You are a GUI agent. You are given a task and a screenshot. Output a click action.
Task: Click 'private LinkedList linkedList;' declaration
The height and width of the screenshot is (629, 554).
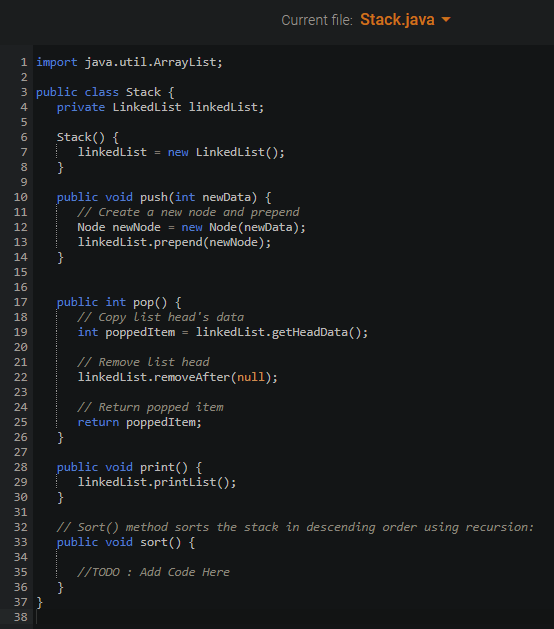(160, 107)
